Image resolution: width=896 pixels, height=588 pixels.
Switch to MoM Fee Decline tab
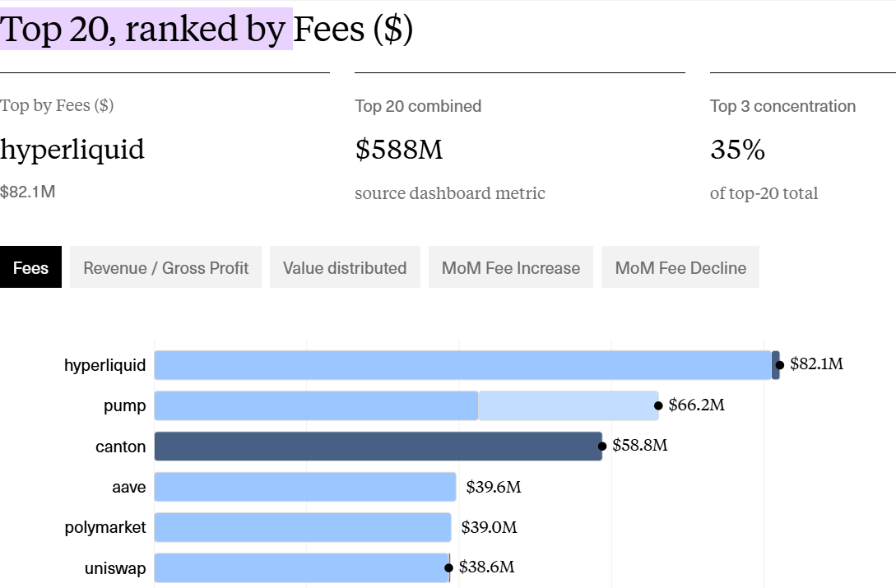pyautogui.click(x=680, y=266)
